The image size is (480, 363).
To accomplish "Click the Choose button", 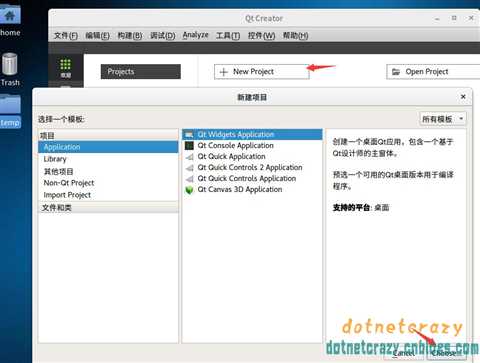I will coord(446,353).
